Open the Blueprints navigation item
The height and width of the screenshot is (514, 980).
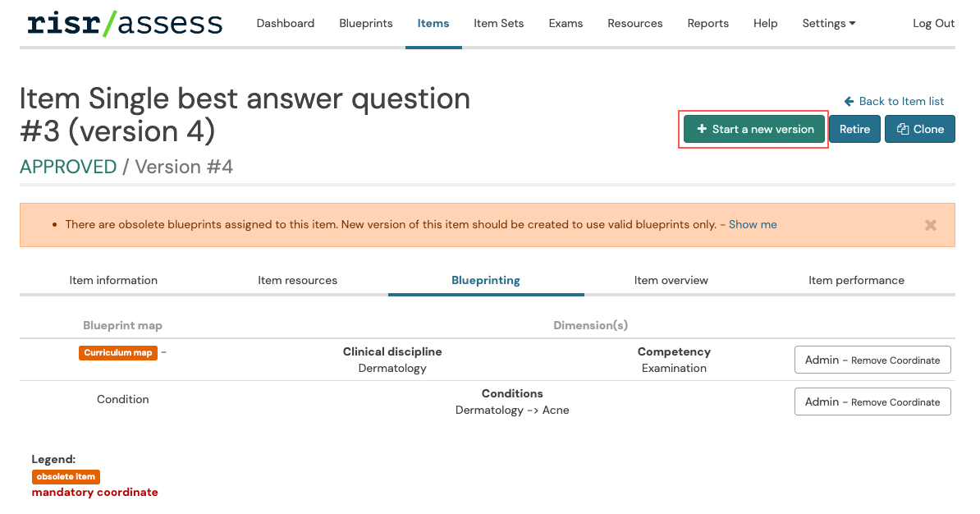coord(366,23)
